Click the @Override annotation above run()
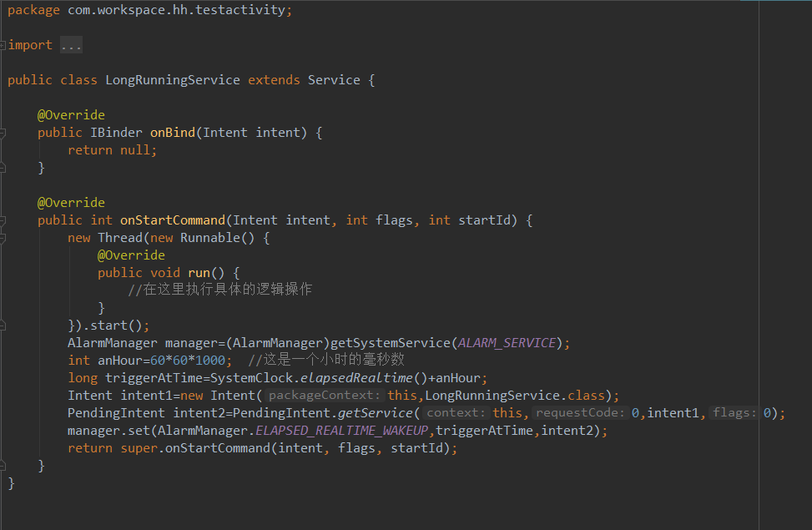The width and height of the screenshot is (812, 530). tap(131, 255)
